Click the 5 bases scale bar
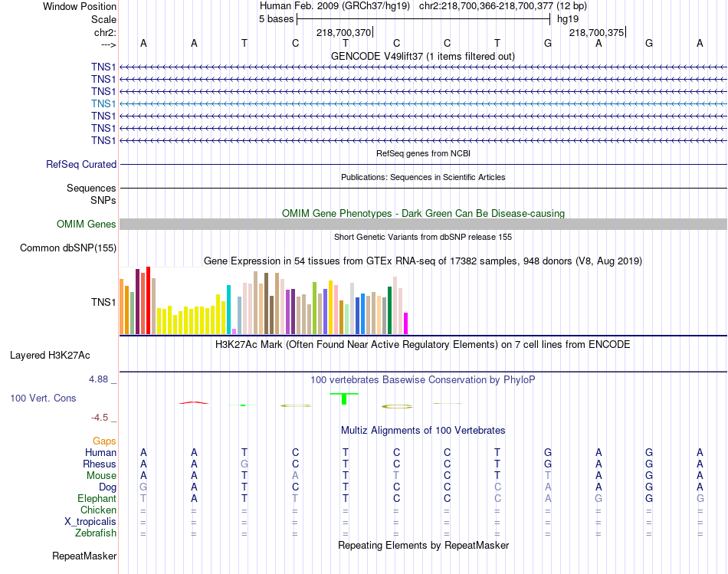This screenshot has width=728, height=574. click(x=424, y=19)
